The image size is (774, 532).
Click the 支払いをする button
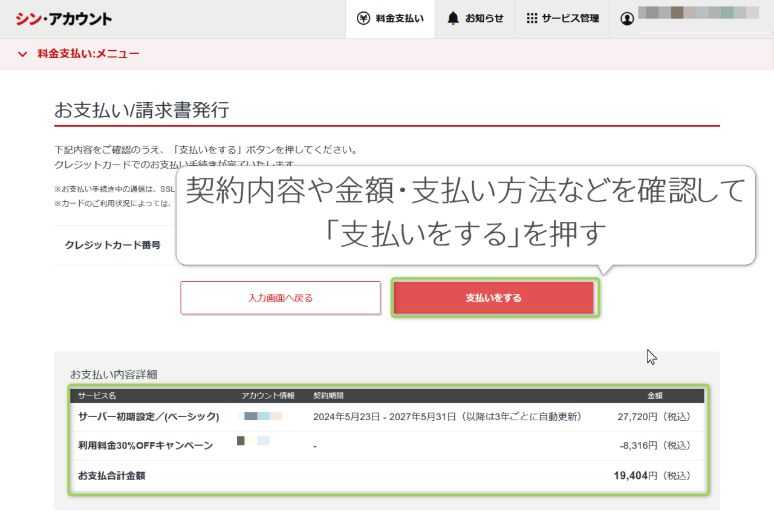pyautogui.click(x=493, y=297)
